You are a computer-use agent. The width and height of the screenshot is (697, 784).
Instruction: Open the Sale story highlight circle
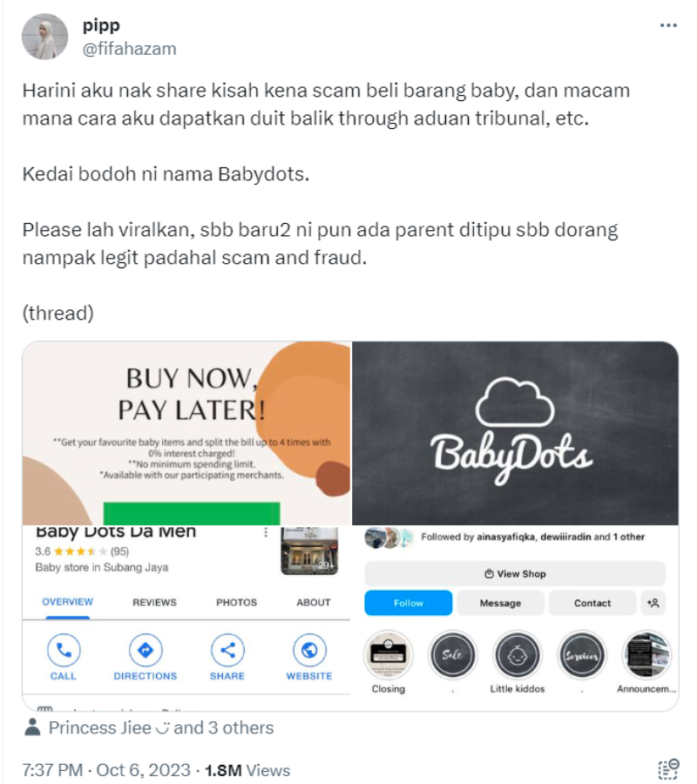coord(452,654)
